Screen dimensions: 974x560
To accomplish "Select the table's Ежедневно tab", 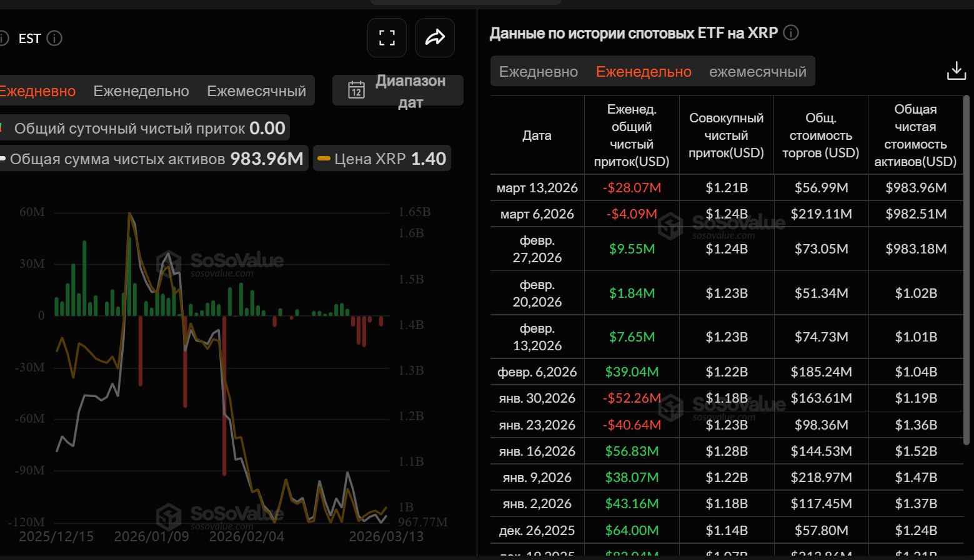I will coord(539,72).
